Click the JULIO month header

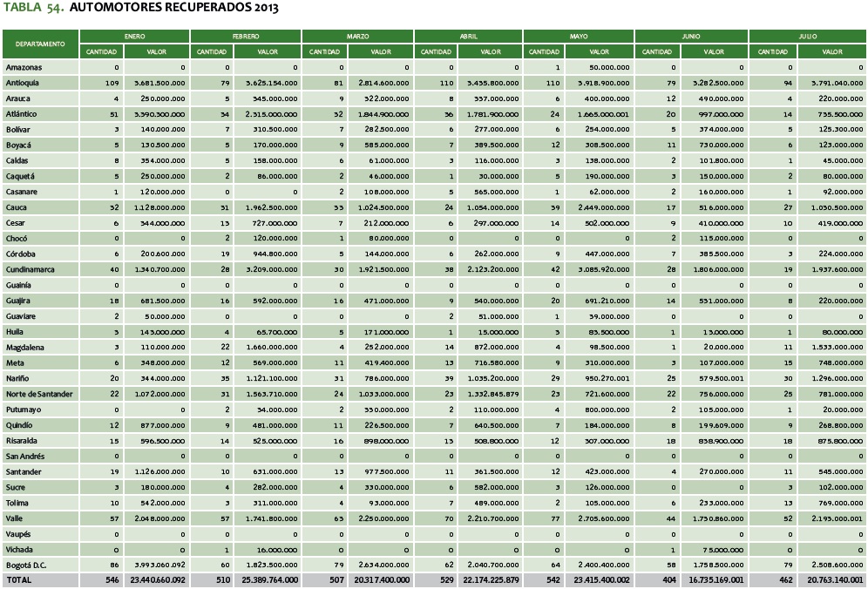807,37
